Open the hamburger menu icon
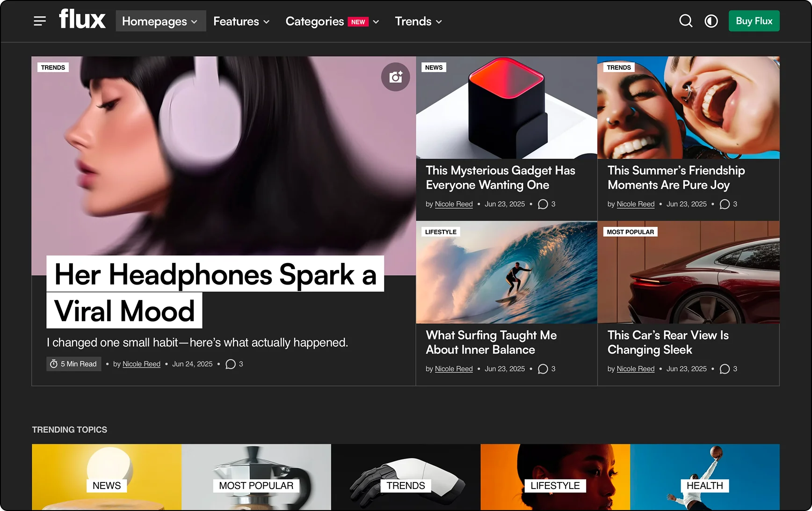Image resolution: width=812 pixels, height=511 pixels. click(40, 21)
